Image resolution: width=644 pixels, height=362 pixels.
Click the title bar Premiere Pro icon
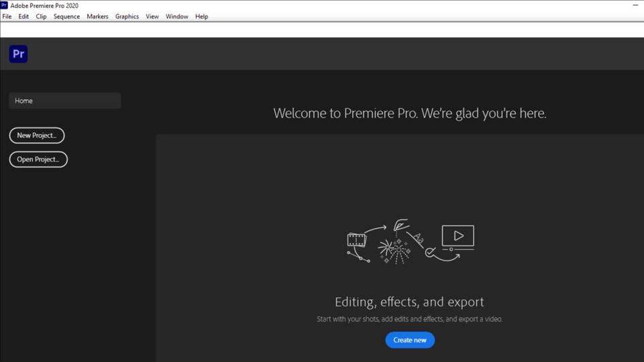point(5,5)
